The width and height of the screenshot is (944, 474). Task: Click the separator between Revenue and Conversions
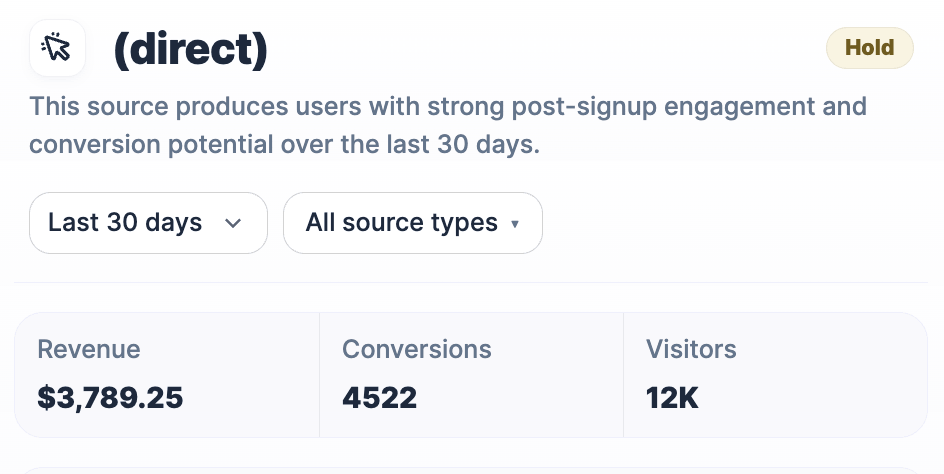(320, 375)
